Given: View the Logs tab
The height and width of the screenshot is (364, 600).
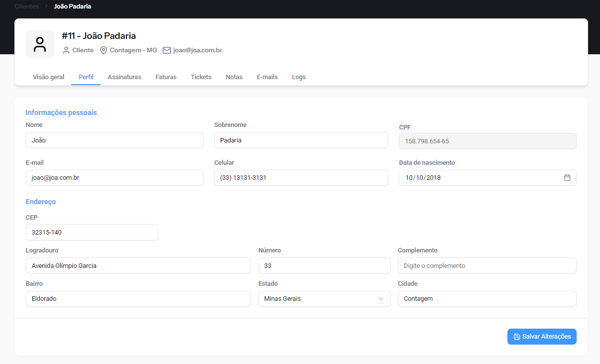Looking at the screenshot, I should pyautogui.click(x=299, y=77).
